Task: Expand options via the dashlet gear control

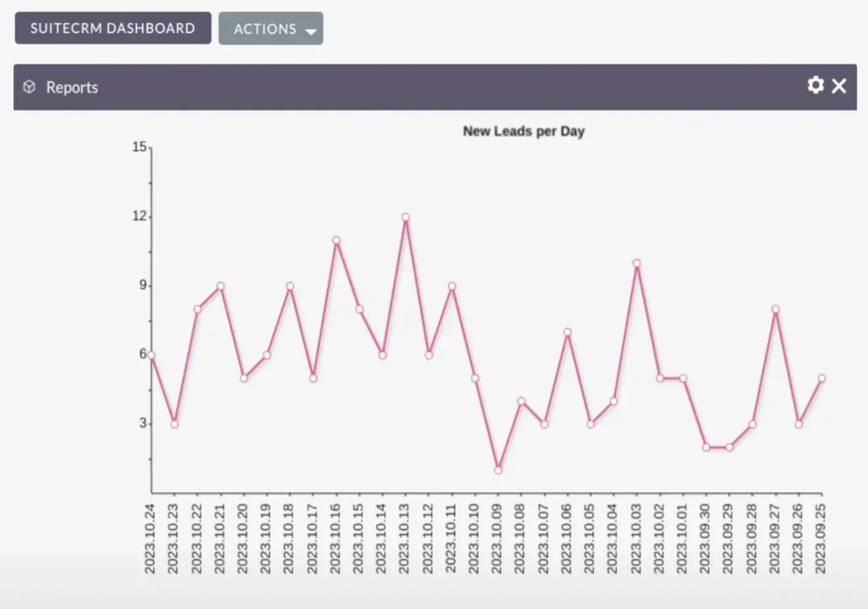Action: pos(815,85)
